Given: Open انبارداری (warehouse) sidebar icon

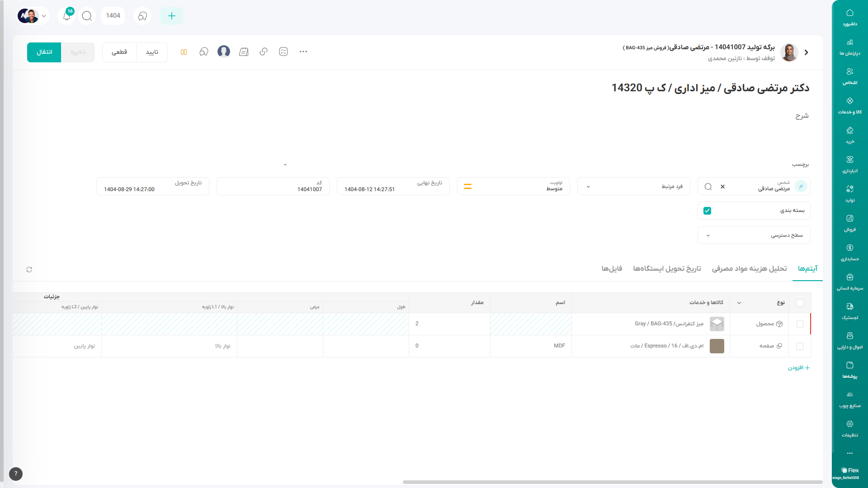Looking at the screenshot, I should click(849, 164).
